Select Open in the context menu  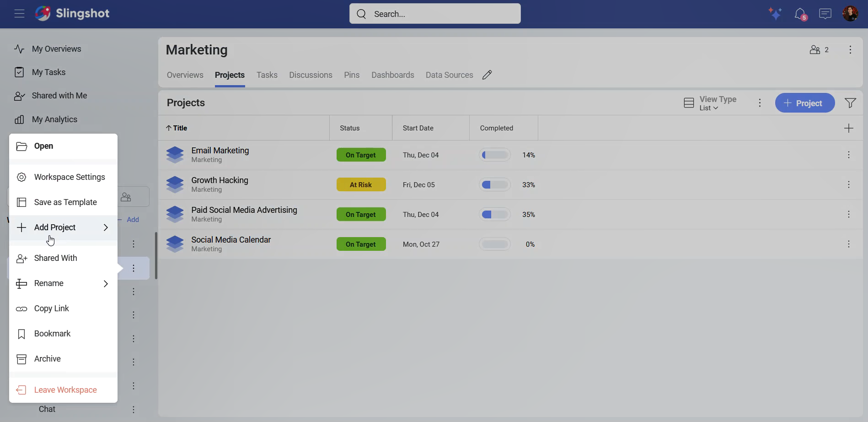tap(63, 146)
